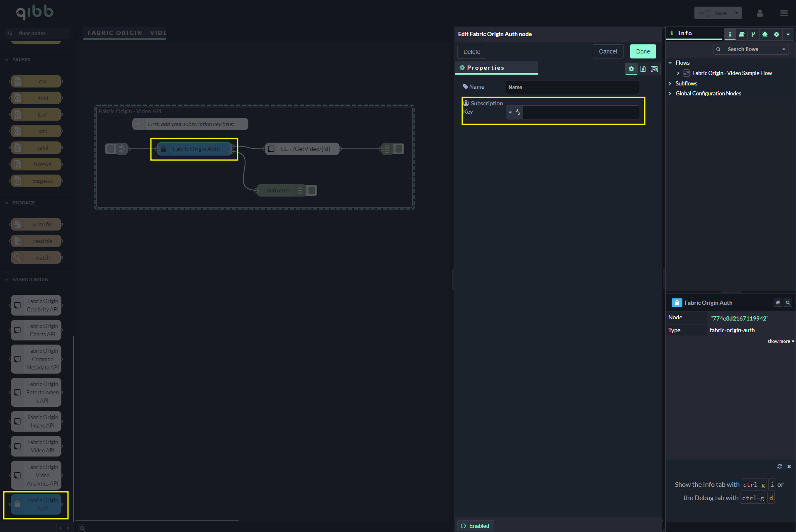Open the sidebar tabs dropdown arrow
Screen dimensions: 796x532
pos(788,34)
